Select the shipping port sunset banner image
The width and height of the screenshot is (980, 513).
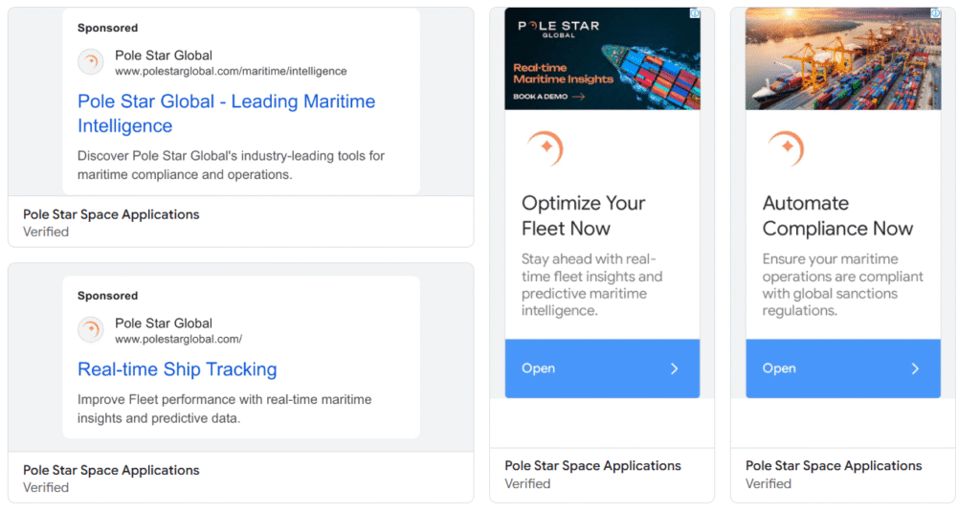tap(842, 57)
